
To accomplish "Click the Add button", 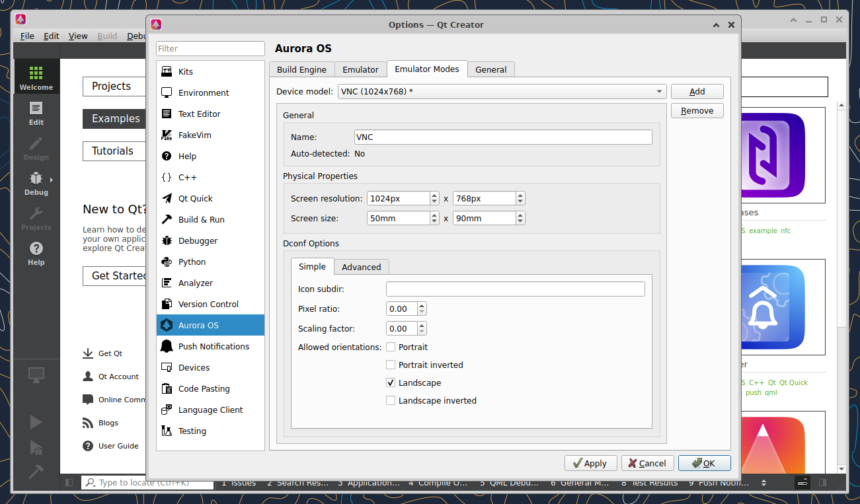I will pyautogui.click(x=697, y=92).
